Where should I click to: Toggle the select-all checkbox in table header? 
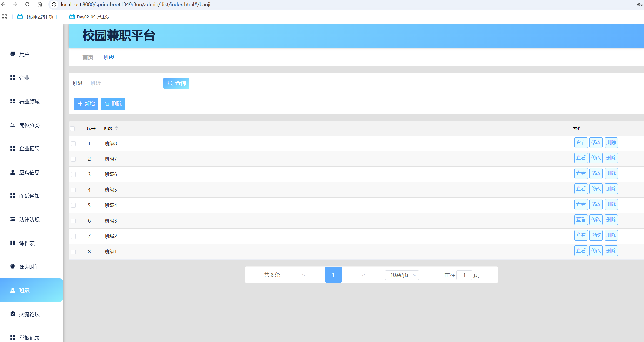point(72,129)
